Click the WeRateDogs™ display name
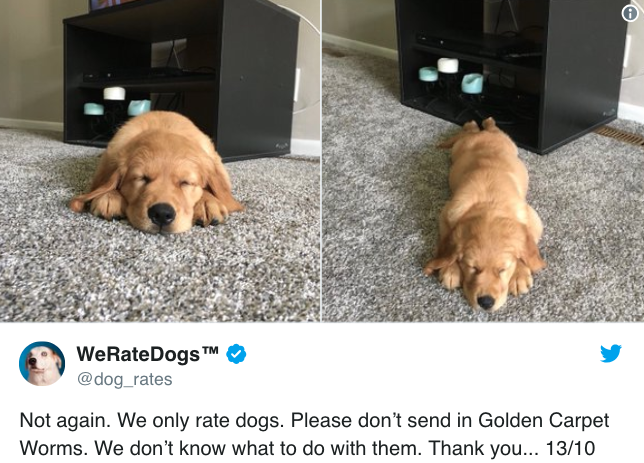This screenshot has width=644, height=463. tap(147, 354)
